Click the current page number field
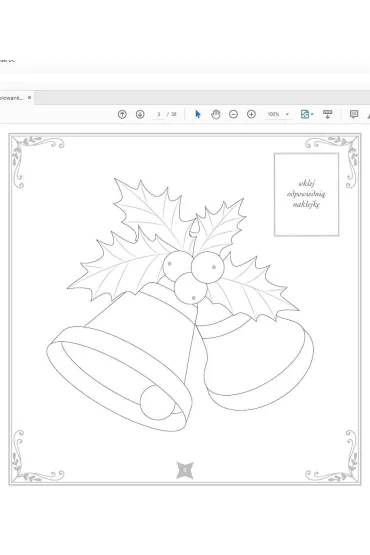Screen dimensions: 370x555 tap(159, 114)
